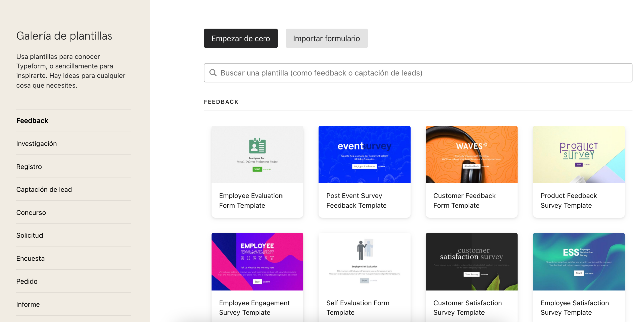Open the Investigación category

[36, 143]
